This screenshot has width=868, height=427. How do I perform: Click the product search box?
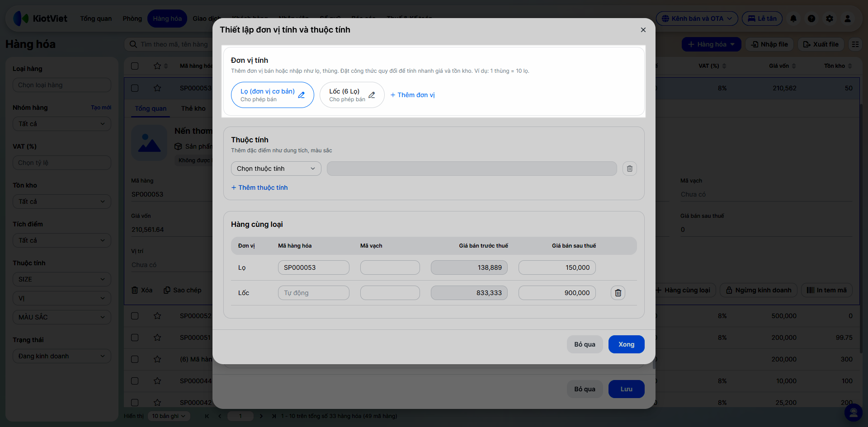[x=169, y=44]
